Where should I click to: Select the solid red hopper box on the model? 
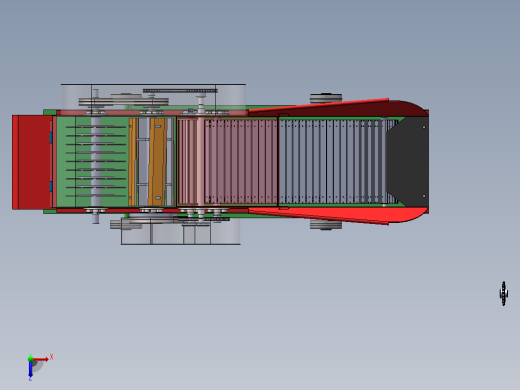32,162
